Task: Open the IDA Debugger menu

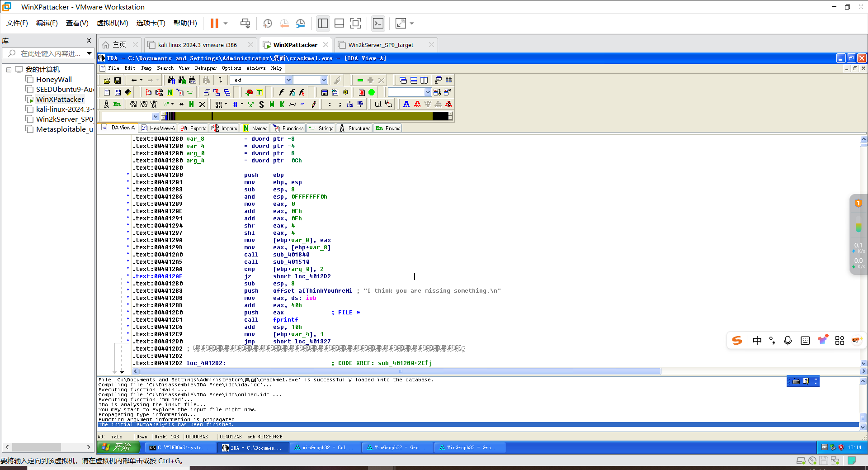Action: coord(206,68)
